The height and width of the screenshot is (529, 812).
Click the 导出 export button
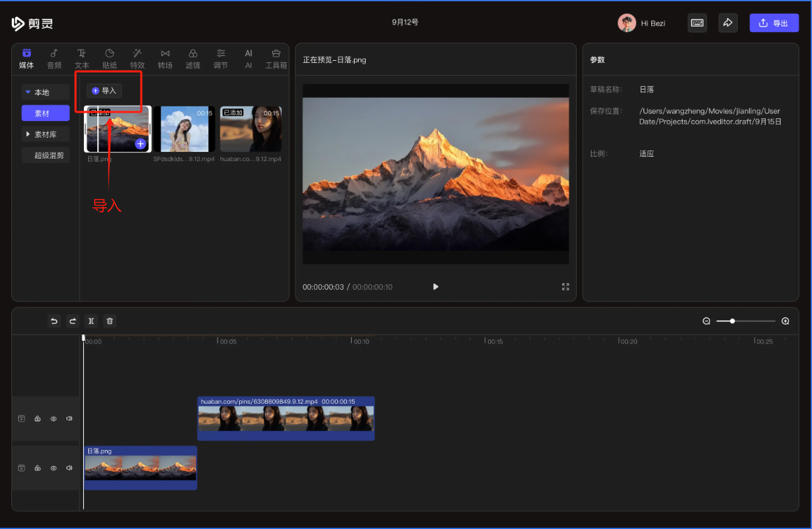pyautogui.click(x=774, y=23)
